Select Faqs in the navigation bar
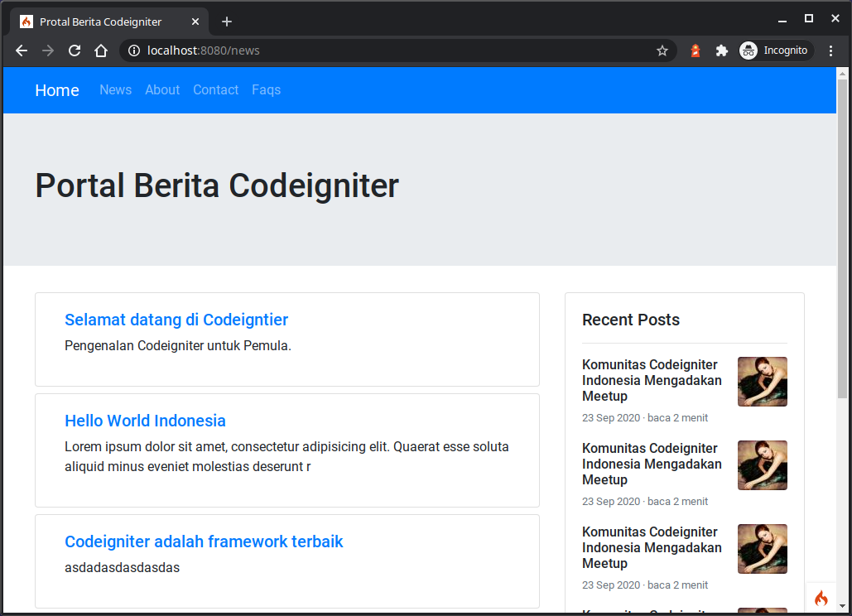The image size is (852, 616). (266, 90)
